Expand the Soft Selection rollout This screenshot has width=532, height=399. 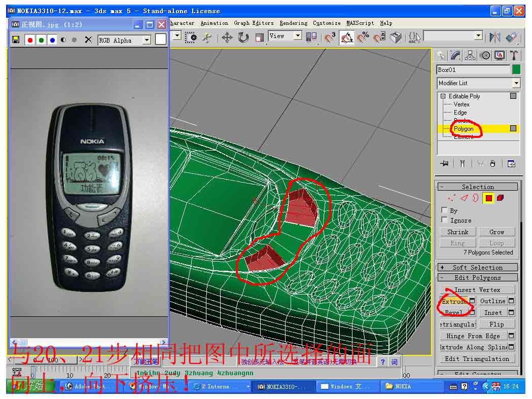(478, 267)
